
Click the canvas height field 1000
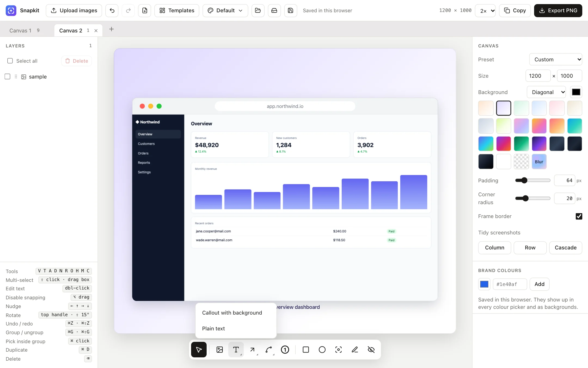569,76
